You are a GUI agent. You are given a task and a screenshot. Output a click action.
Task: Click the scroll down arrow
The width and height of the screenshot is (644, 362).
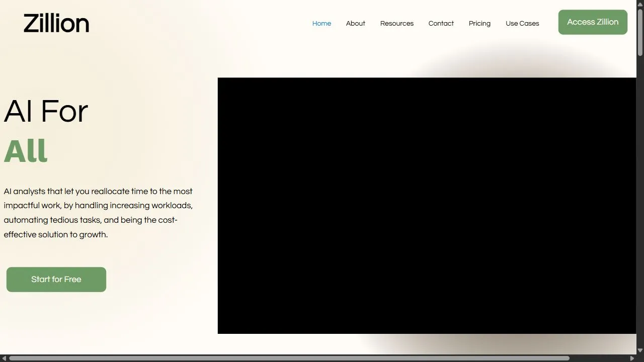pyautogui.click(x=640, y=350)
